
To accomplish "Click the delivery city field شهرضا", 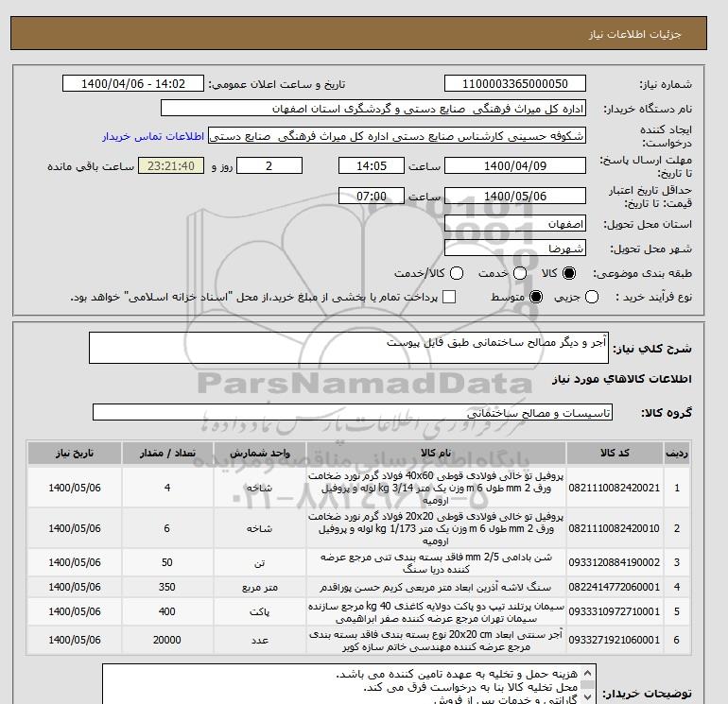I will tap(515, 248).
